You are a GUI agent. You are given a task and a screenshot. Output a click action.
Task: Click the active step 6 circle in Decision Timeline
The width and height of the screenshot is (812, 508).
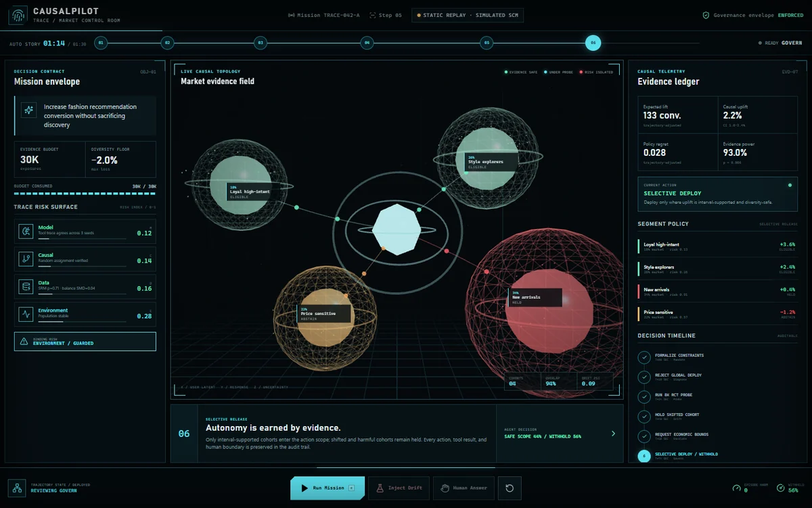pyautogui.click(x=644, y=455)
